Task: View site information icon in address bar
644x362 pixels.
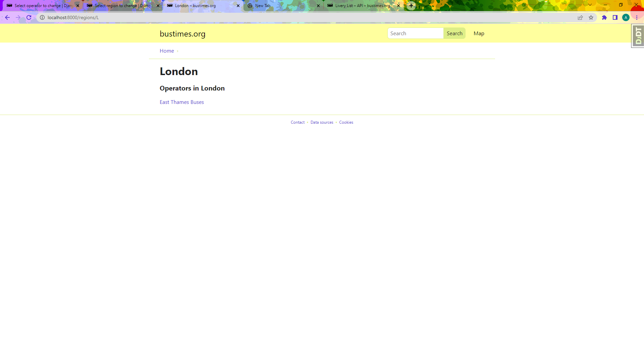Action: (42, 17)
